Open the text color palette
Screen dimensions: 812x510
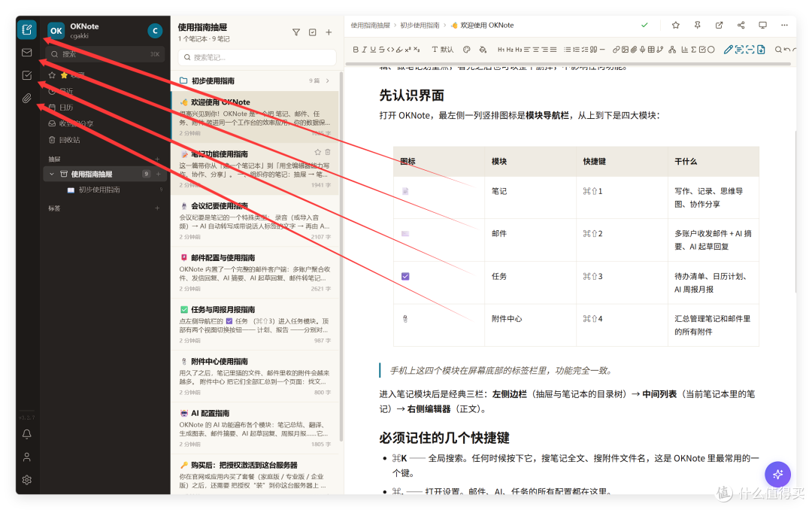point(467,50)
